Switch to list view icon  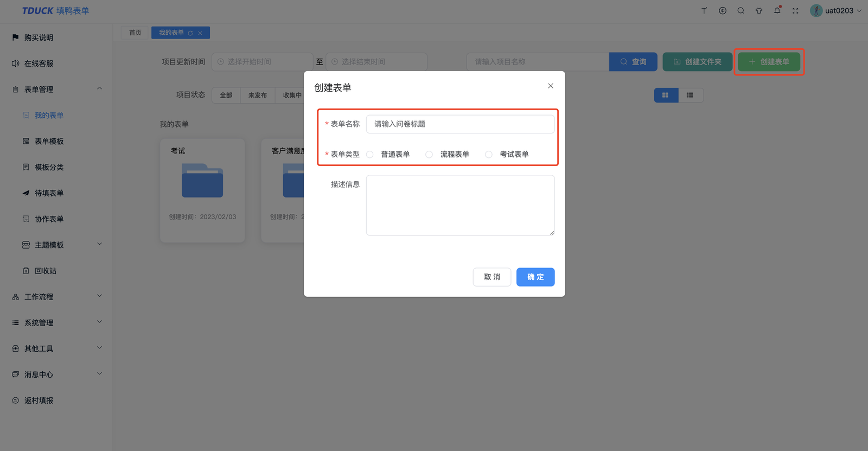tap(690, 95)
